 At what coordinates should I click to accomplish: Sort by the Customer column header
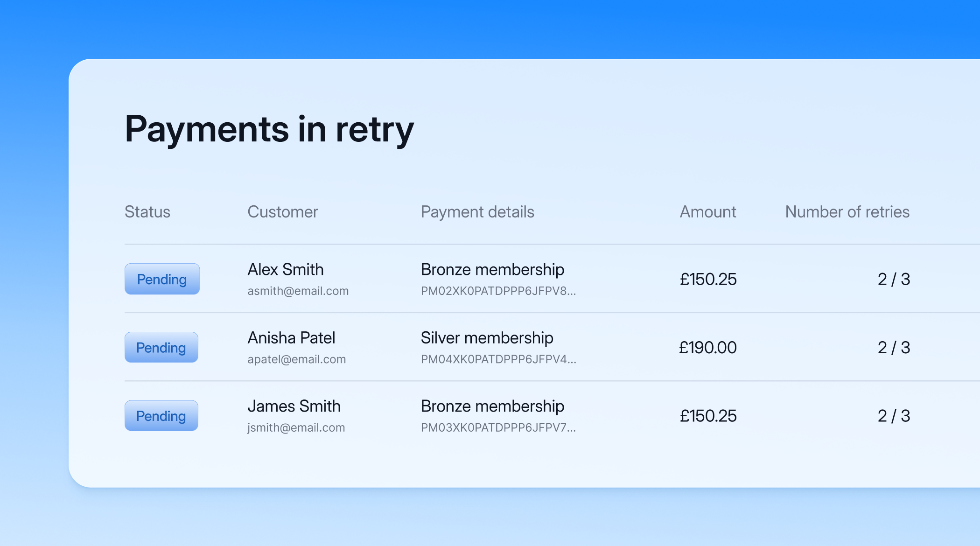(283, 212)
